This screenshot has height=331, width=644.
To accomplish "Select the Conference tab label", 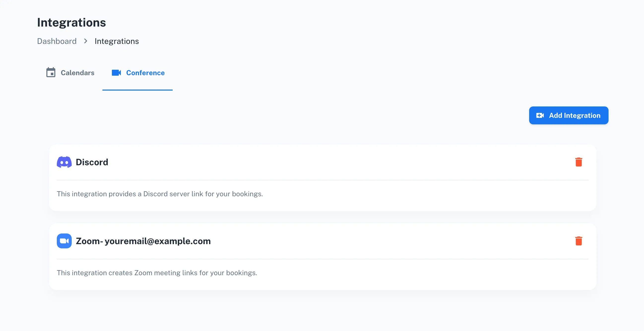I will point(145,73).
